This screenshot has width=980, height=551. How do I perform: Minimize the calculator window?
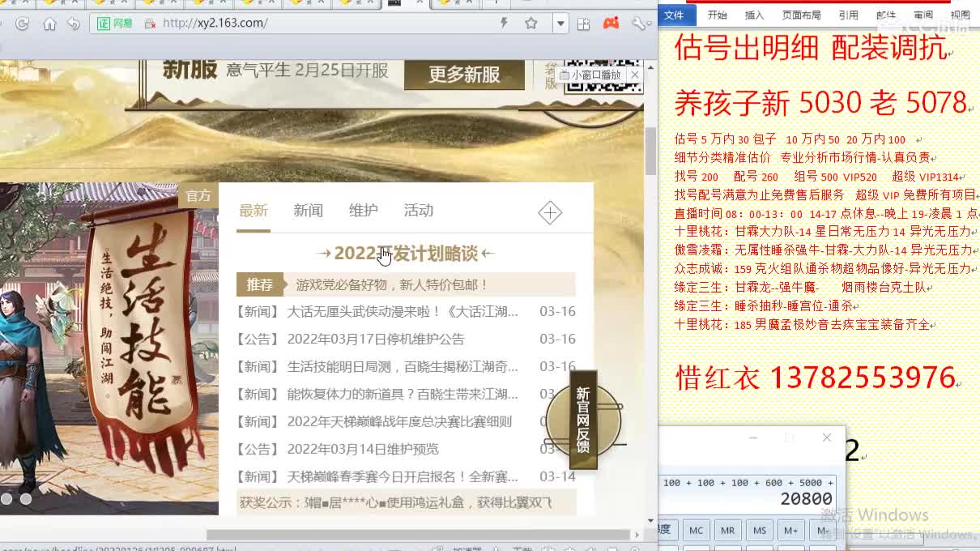[x=753, y=438]
